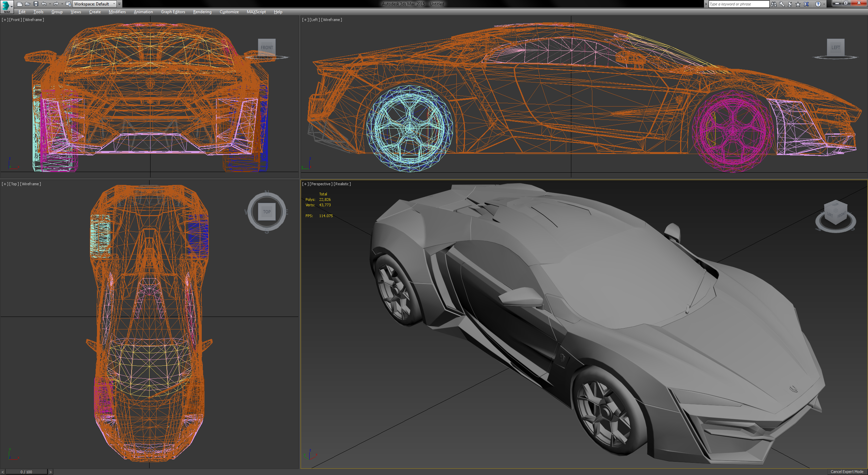
Task: Open the Rendering menu
Action: click(x=202, y=12)
